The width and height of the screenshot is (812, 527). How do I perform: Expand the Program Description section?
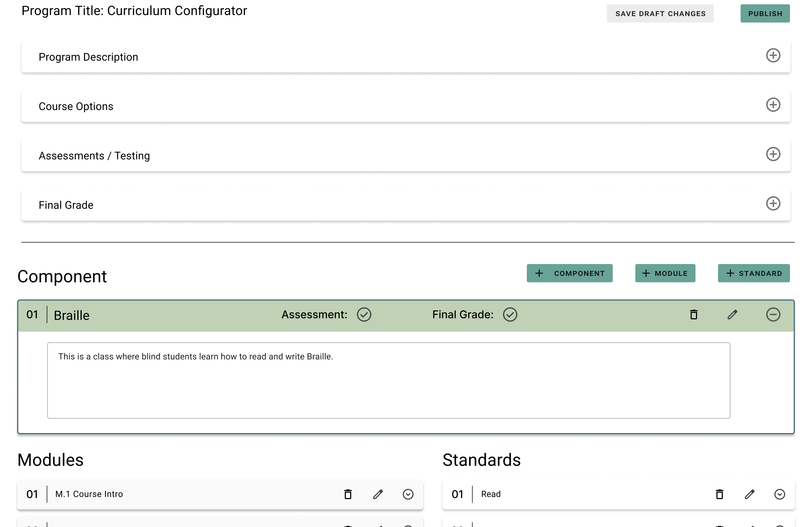[773, 55]
